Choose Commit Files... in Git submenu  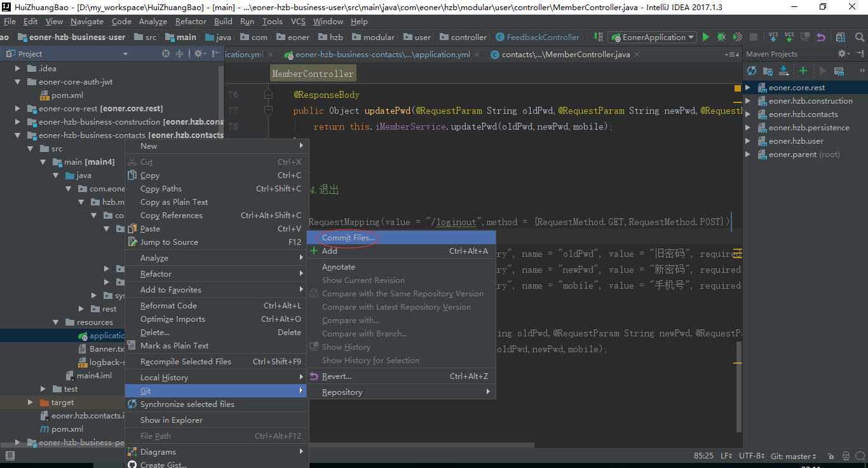[402, 237]
